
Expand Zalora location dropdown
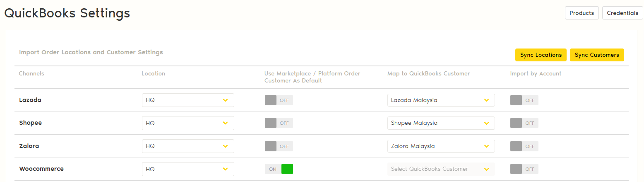[x=188, y=146]
